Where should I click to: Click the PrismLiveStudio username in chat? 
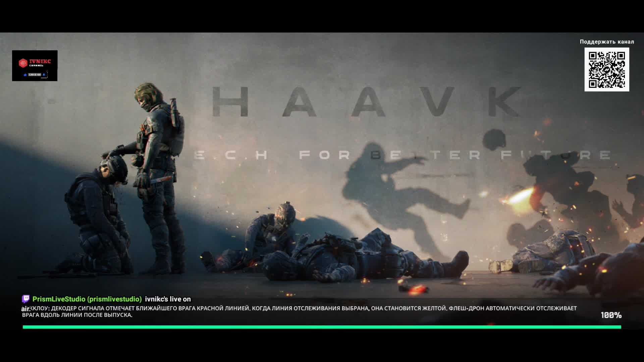coord(87,299)
